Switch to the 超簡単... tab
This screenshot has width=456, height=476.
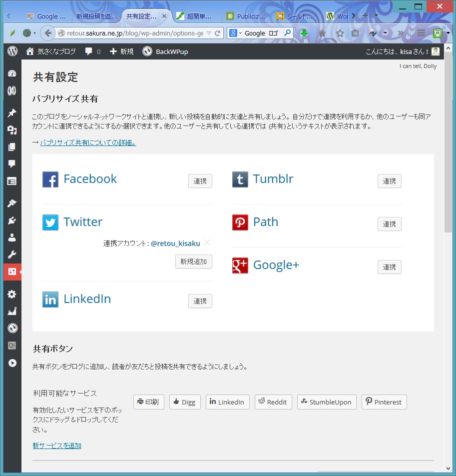pyautogui.click(x=195, y=16)
